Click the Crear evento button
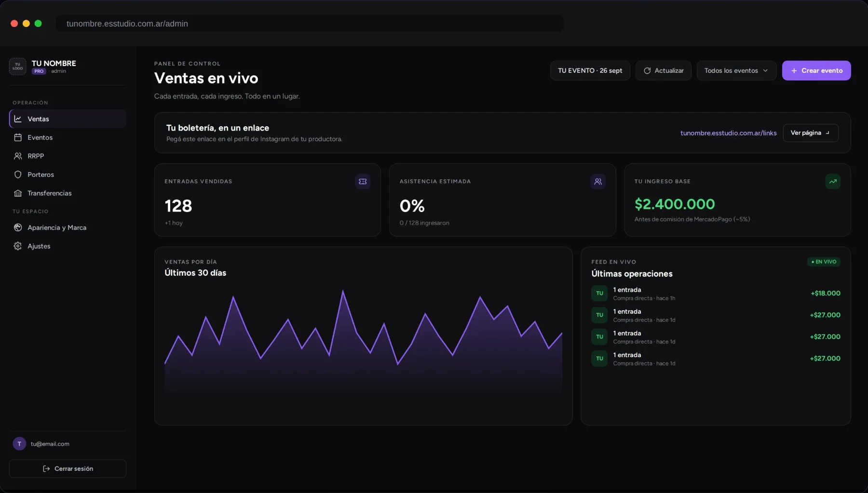This screenshot has width=868, height=493. (816, 70)
